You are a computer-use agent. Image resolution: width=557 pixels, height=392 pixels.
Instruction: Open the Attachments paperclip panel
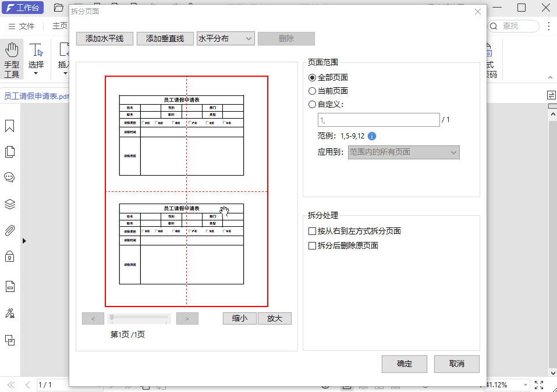click(x=9, y=230)
